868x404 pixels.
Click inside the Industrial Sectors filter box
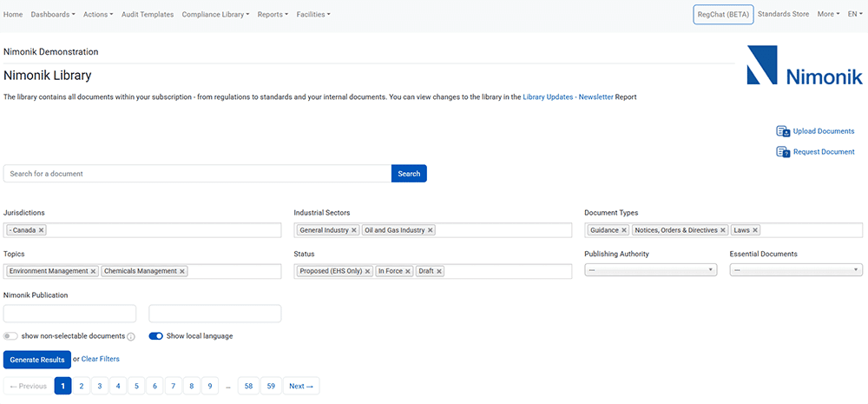tap(433, 230)
